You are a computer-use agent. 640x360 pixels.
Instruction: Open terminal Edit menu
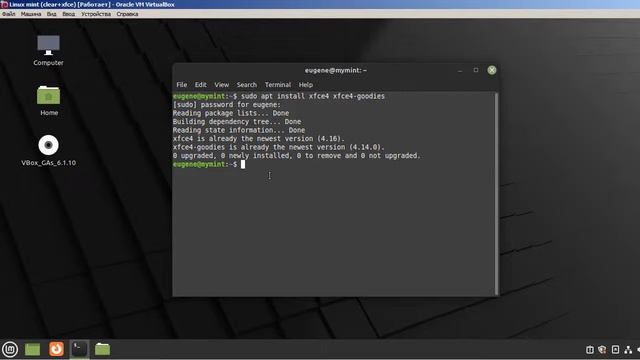(x=200, y=85)
